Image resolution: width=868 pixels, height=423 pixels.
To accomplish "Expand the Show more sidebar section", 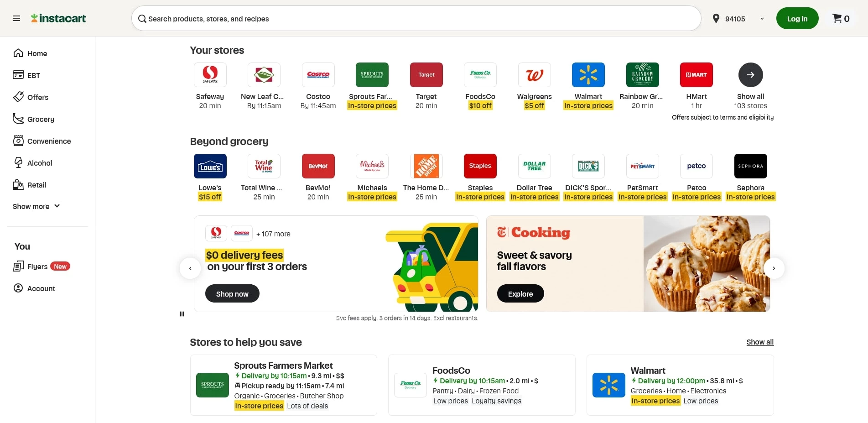I will pyautogui.click(x=36, y=206).
